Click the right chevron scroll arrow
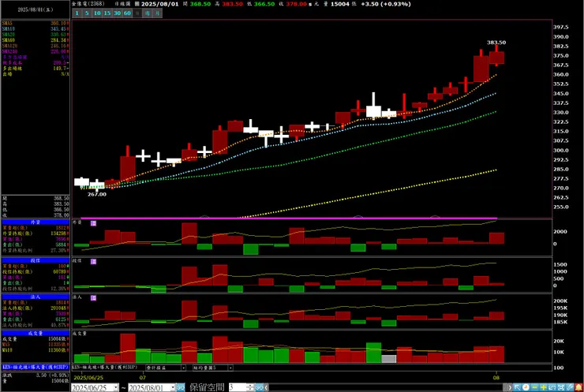Screen dimensions: 584x392 510,387
